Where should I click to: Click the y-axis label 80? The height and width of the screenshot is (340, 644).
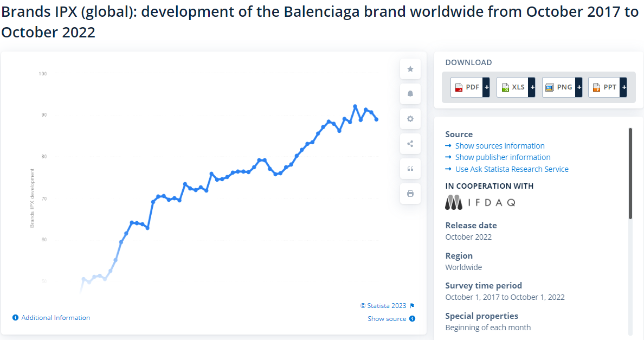click(x=44, y=157)
